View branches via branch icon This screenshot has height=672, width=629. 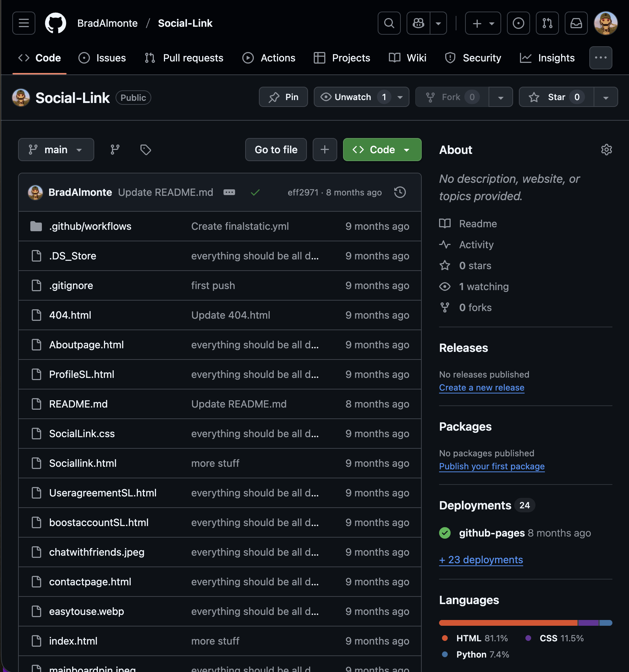[115, 150]
